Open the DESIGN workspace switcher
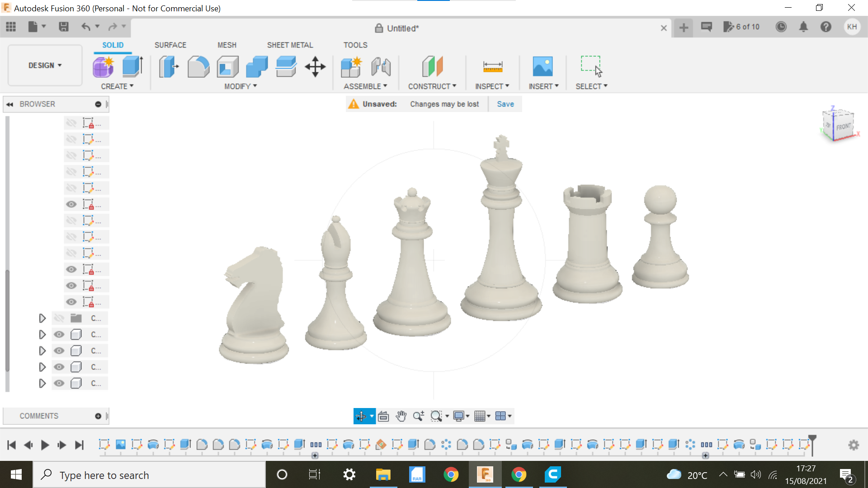 [44, 65]
